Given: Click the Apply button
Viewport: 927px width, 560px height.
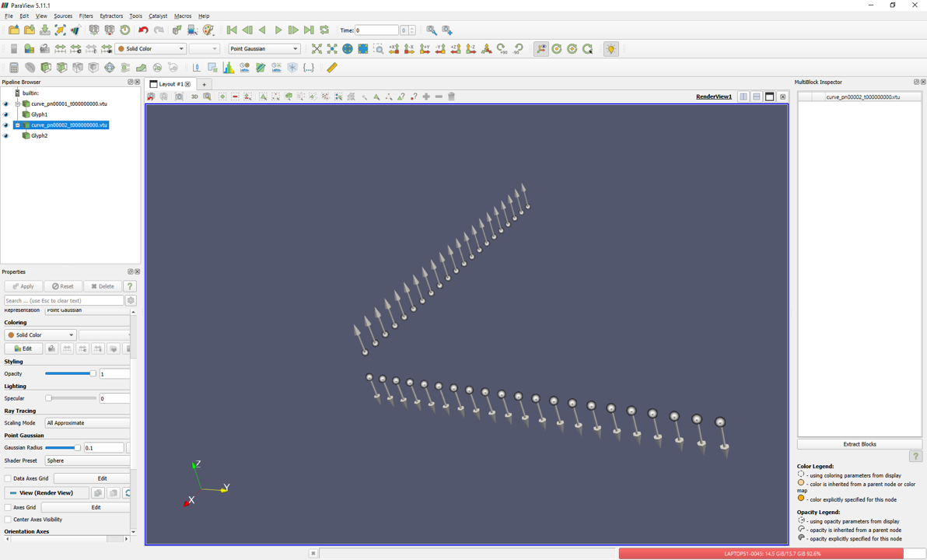Looking at the screenshot, I should (x=23, y=286).
